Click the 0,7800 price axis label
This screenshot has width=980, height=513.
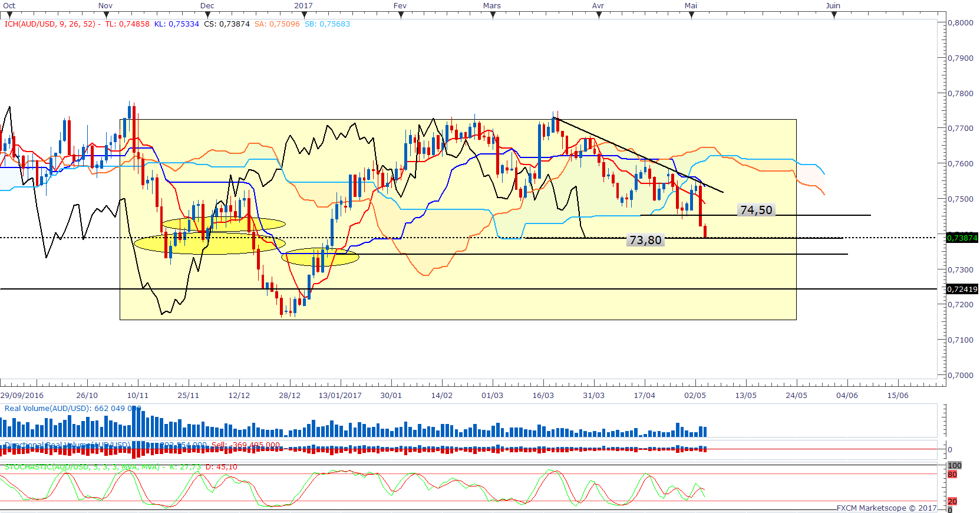pos(961,93)
